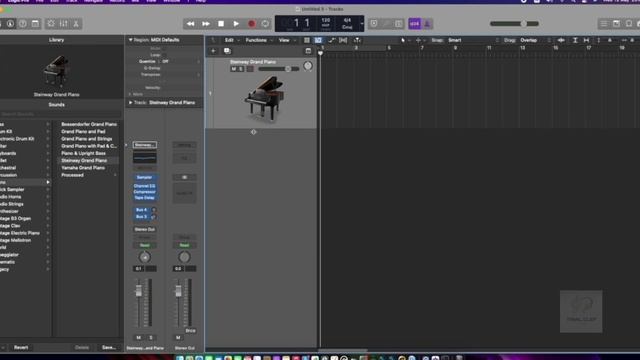Click the fast forward transport button
This screenshot has height=360, width=640.
[206, 24]
